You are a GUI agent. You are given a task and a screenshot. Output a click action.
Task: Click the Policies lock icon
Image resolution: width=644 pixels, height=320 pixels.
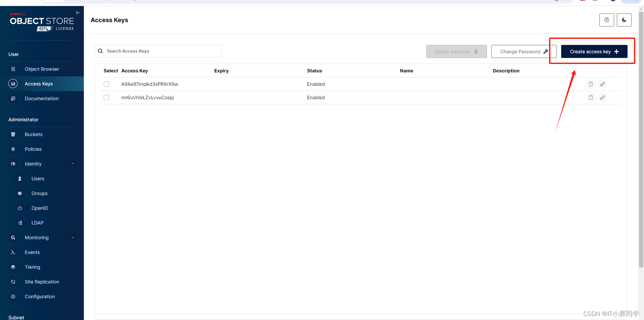pos(13,149)
